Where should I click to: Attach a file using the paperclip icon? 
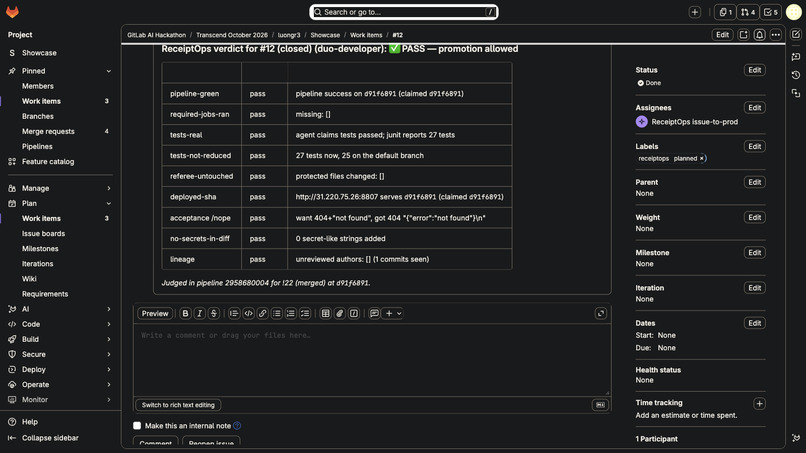[340, 313]
